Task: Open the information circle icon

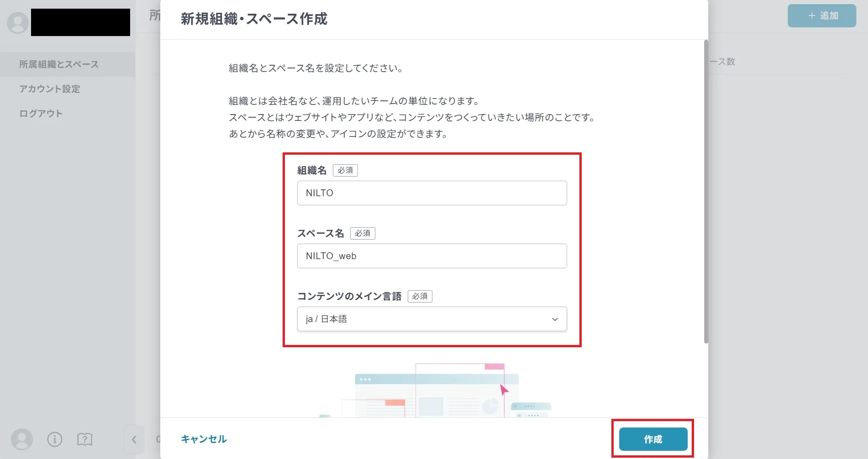Action: pos(55,439)
